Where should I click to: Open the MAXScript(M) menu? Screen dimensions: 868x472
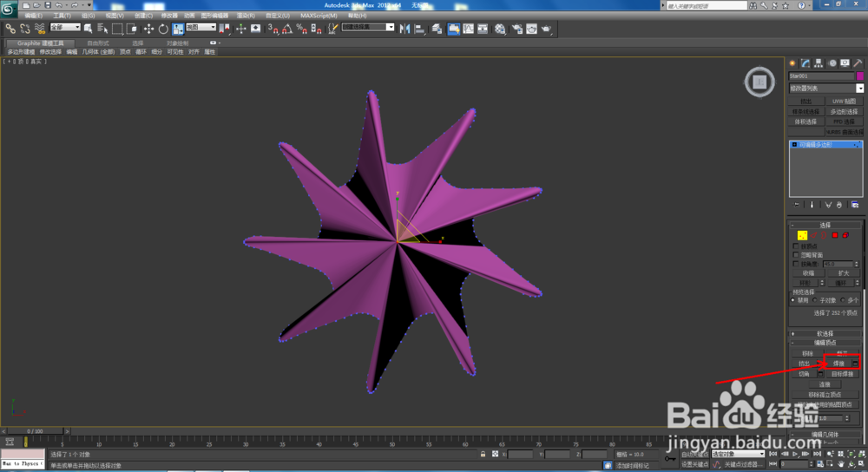(x=319, y=16)
